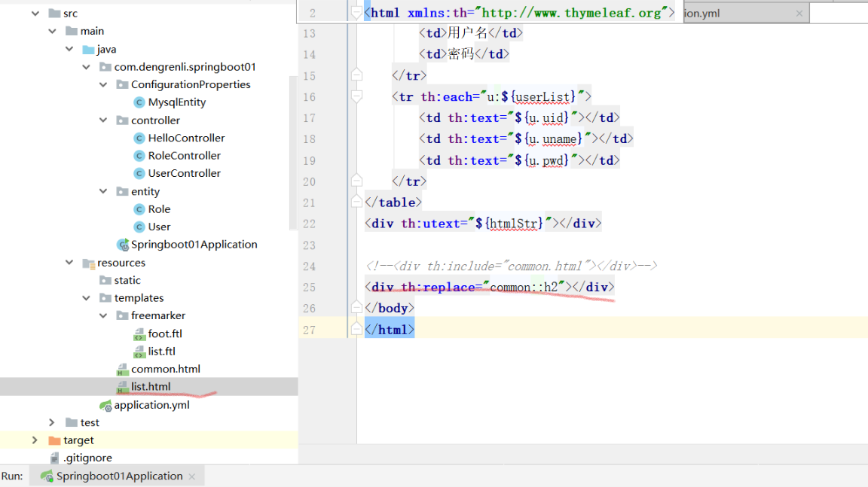The width and height of the screenshot is (868, 487).
Task: Open HelloController in project tree
Action: 187,138
